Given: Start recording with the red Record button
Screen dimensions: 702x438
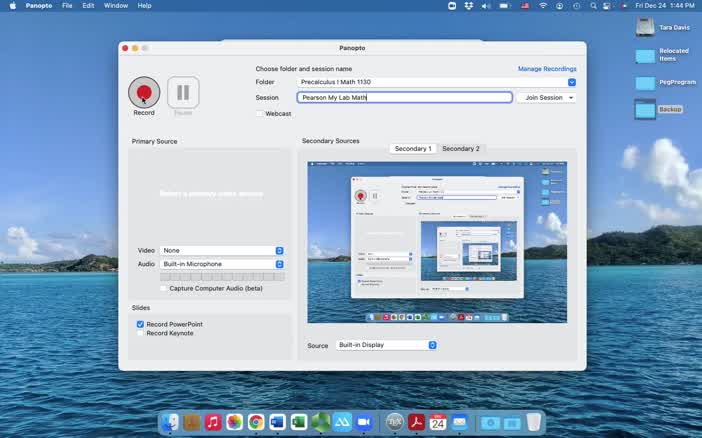Looking at the screenshot, I should point(144,93).
